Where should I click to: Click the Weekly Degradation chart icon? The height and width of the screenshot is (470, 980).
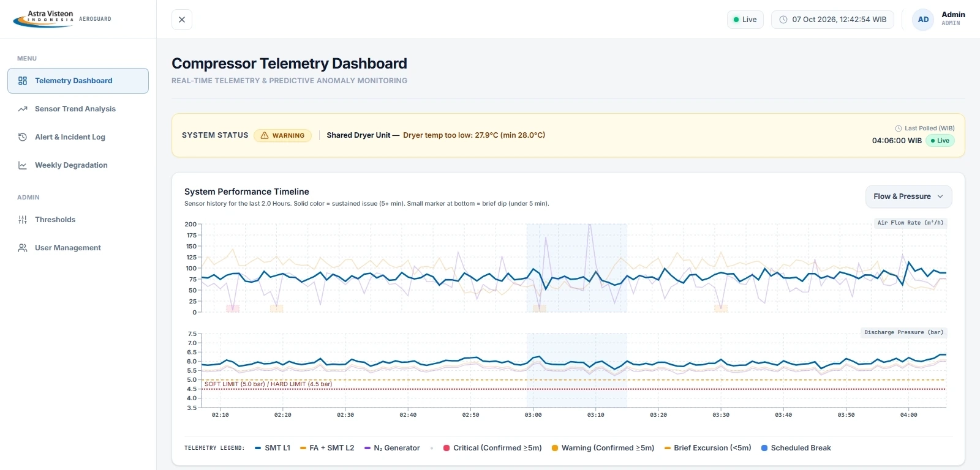coord(23,165)
